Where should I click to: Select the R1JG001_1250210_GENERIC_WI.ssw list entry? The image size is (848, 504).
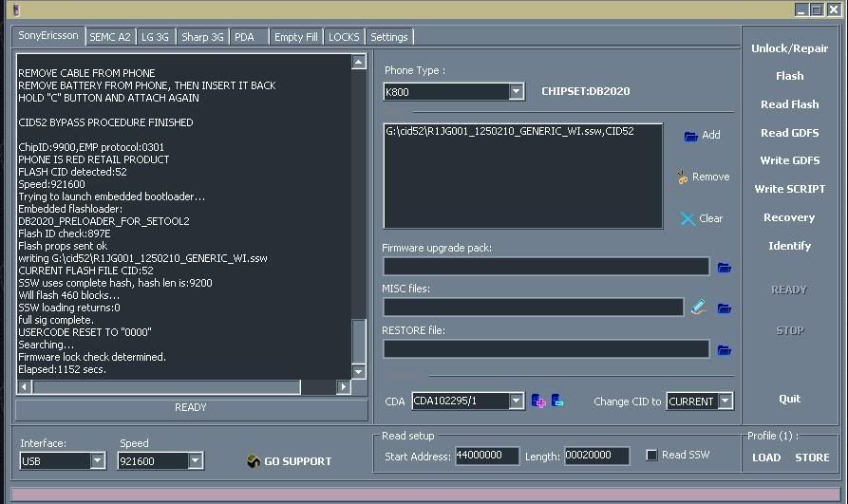(x=509, y=131)
